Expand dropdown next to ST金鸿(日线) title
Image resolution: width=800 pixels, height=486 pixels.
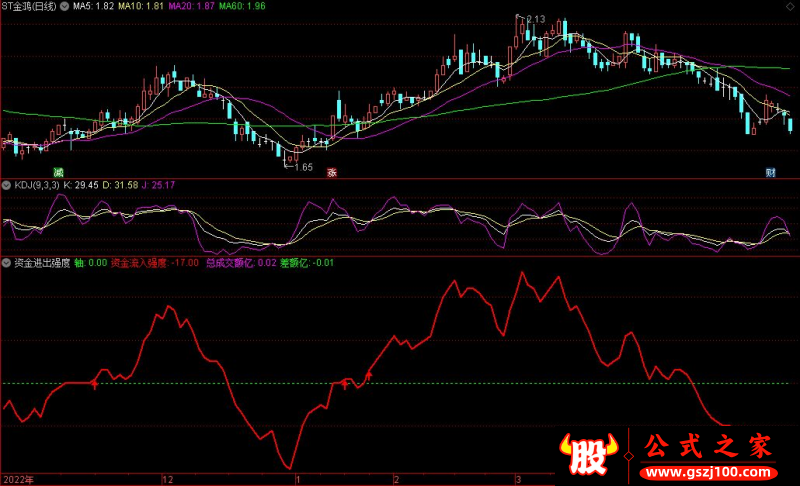point(65,7)
